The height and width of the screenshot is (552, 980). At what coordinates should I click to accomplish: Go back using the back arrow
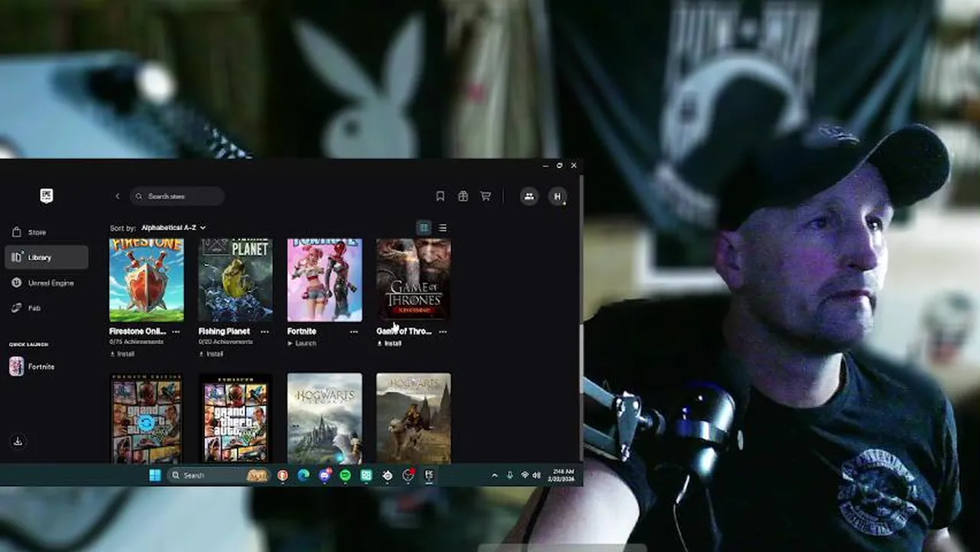[117, 196]
